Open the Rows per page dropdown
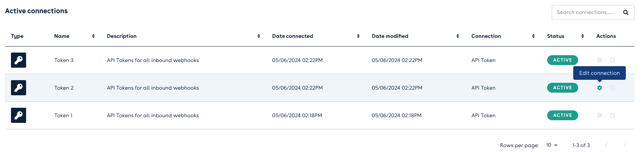Viewport: 644px width, 152px height. (552, 145)
